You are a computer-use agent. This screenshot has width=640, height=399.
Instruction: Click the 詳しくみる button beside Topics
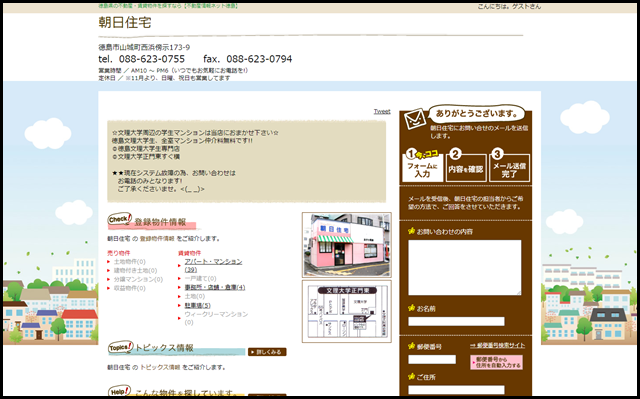point(267,352)
